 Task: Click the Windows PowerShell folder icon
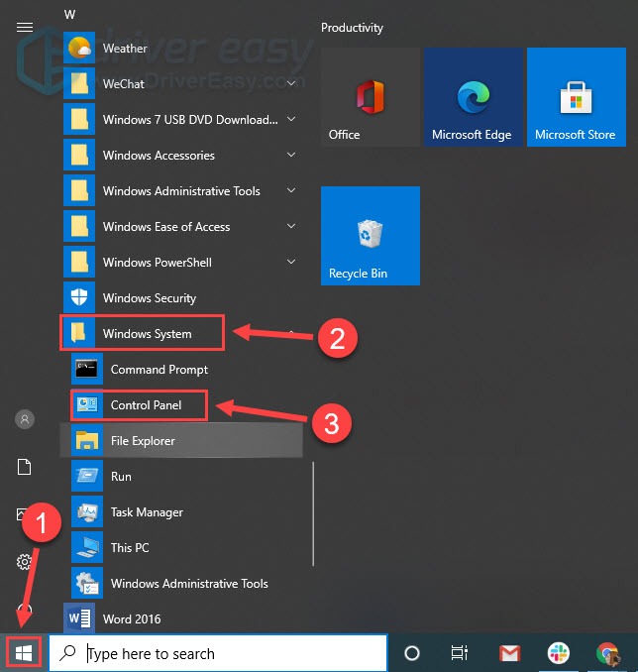click(79, 262)
